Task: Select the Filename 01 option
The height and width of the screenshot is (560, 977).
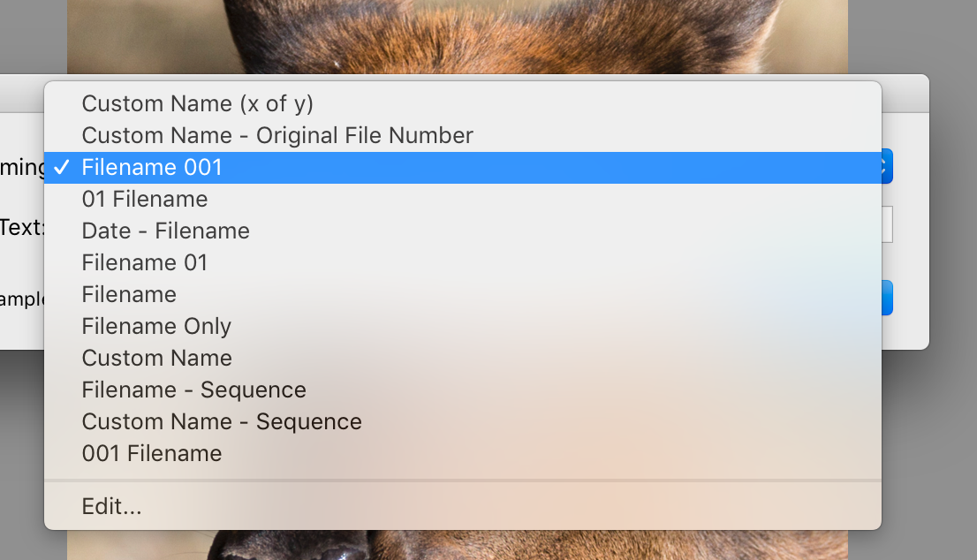Action: (x=145, y=262)
